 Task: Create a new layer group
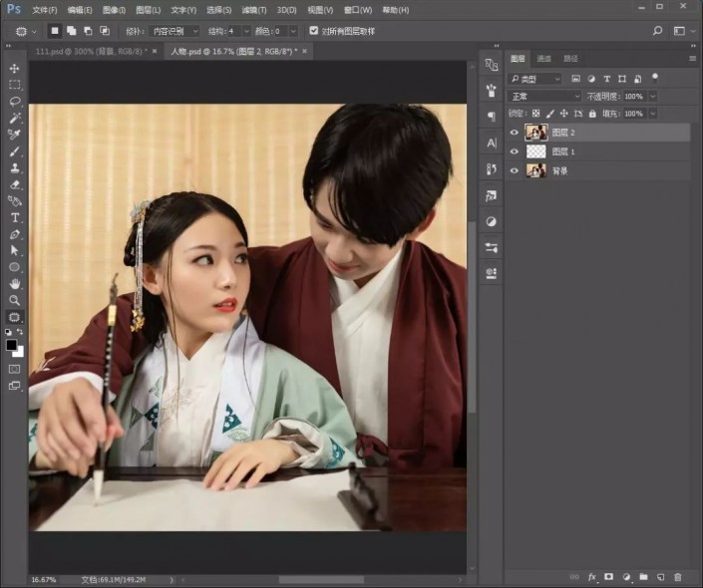pos(643,577)
